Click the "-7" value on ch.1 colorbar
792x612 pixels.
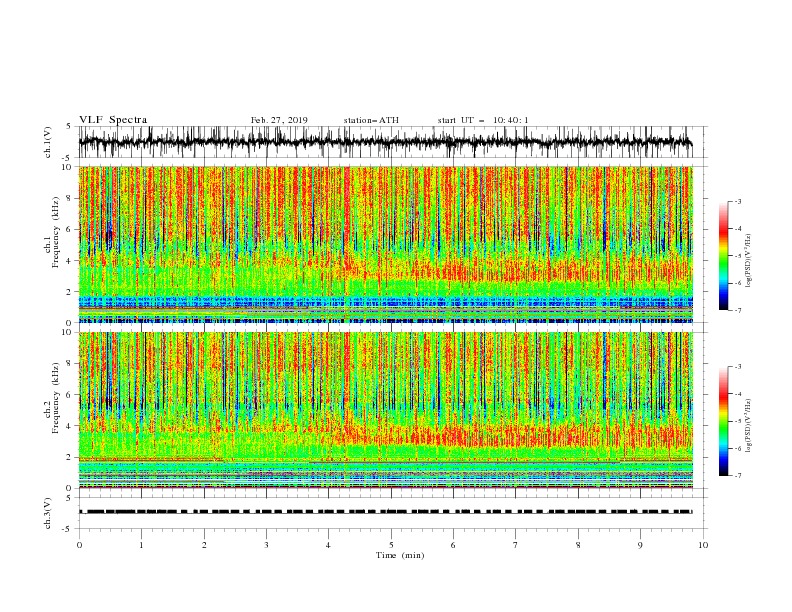[x=737, y=310]
